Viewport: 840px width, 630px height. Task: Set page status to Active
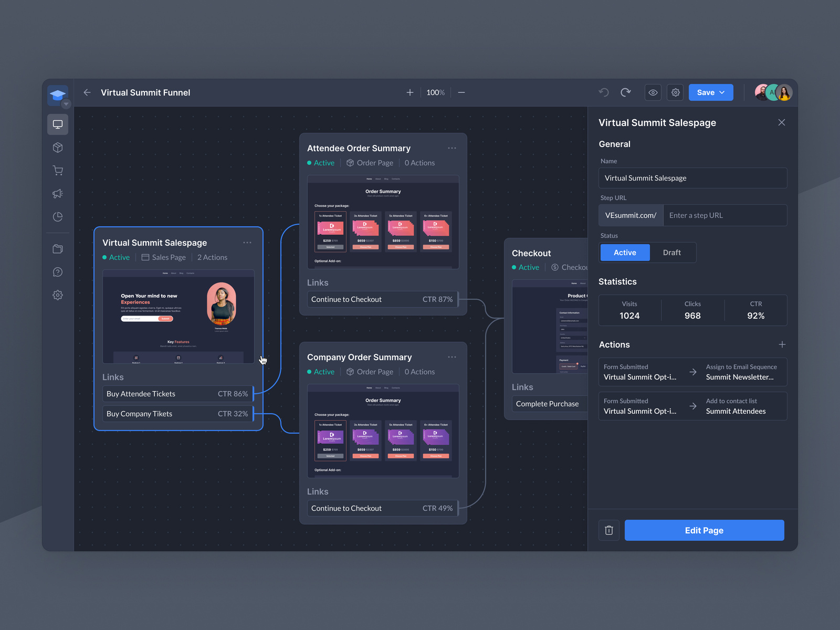(624, 253)
